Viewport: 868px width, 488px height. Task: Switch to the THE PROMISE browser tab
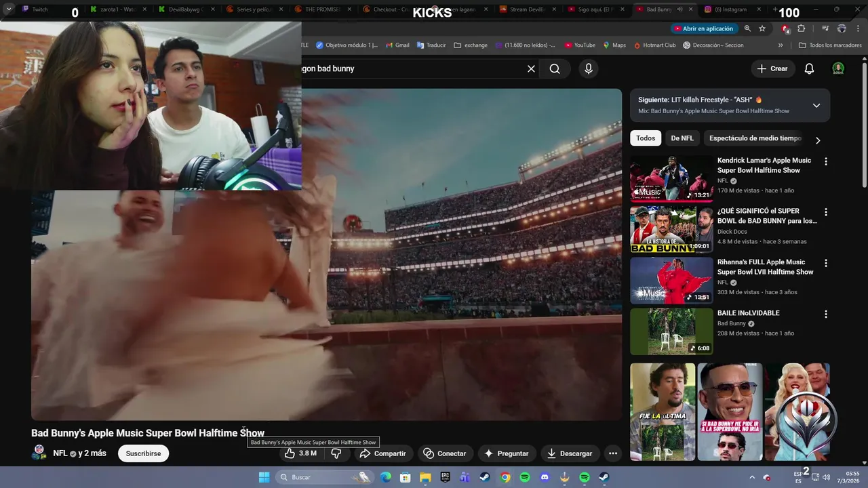tap(324, 9)
